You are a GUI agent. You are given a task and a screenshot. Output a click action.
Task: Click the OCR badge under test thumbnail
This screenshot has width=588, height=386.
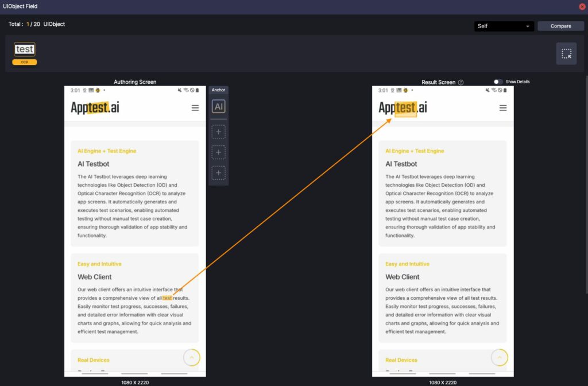coord(24,62)
